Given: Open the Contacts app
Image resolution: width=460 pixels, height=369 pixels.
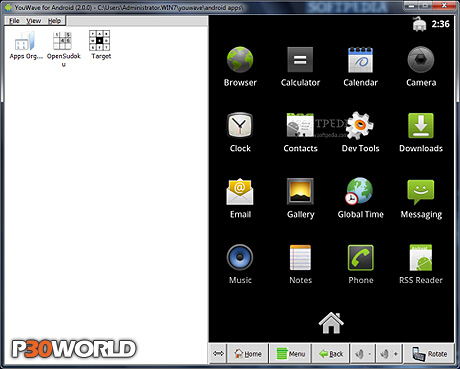Looking at the screenshot, I should pyautogui.click(x=300, y=125).
